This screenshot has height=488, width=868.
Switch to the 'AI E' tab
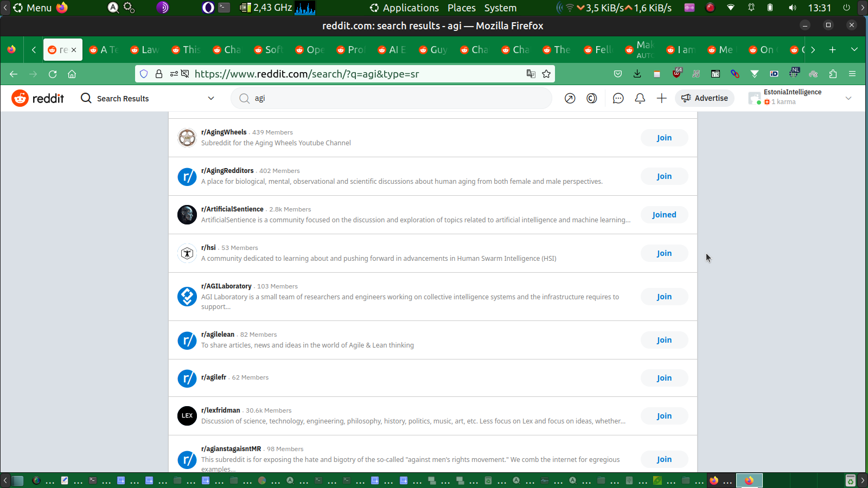click(x=392, y=50)
